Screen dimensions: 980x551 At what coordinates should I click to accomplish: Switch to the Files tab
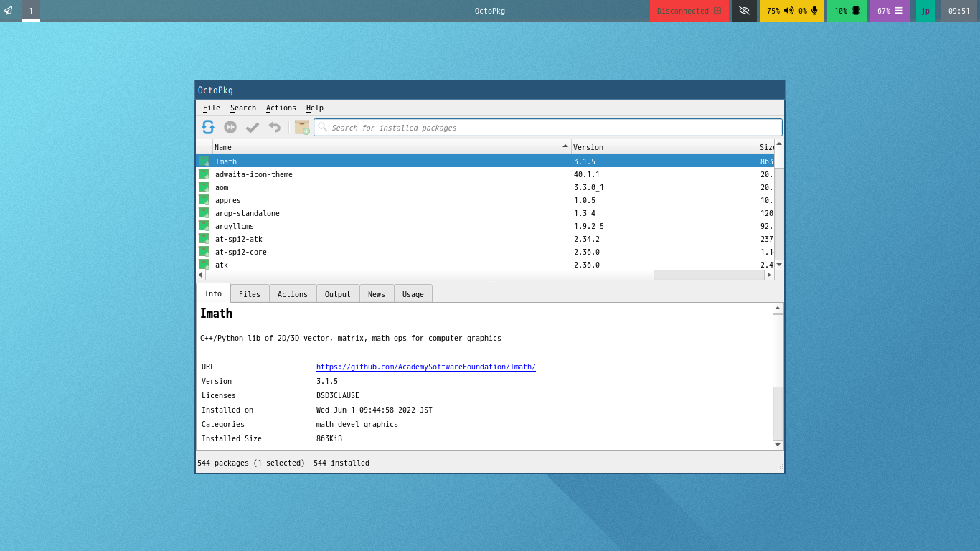point(250,294)
